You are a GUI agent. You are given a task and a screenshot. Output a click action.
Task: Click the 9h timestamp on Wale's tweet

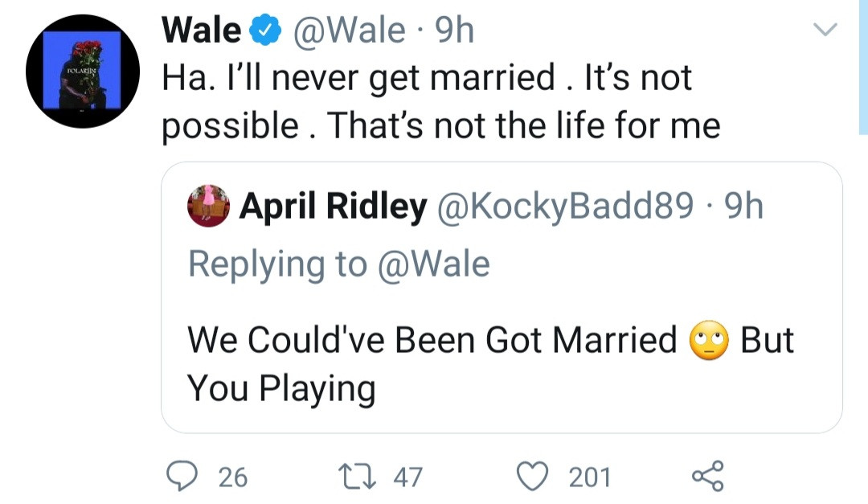tap(454, 31)
